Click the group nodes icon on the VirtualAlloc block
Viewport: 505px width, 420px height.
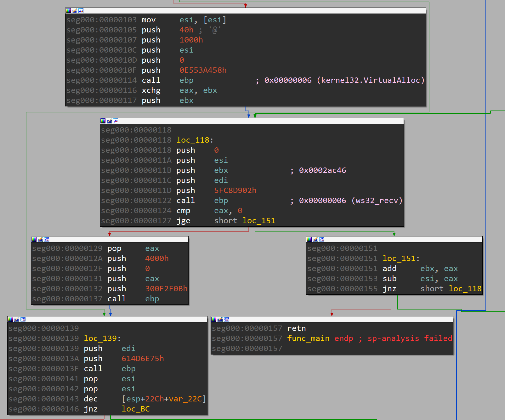(81, 11)
